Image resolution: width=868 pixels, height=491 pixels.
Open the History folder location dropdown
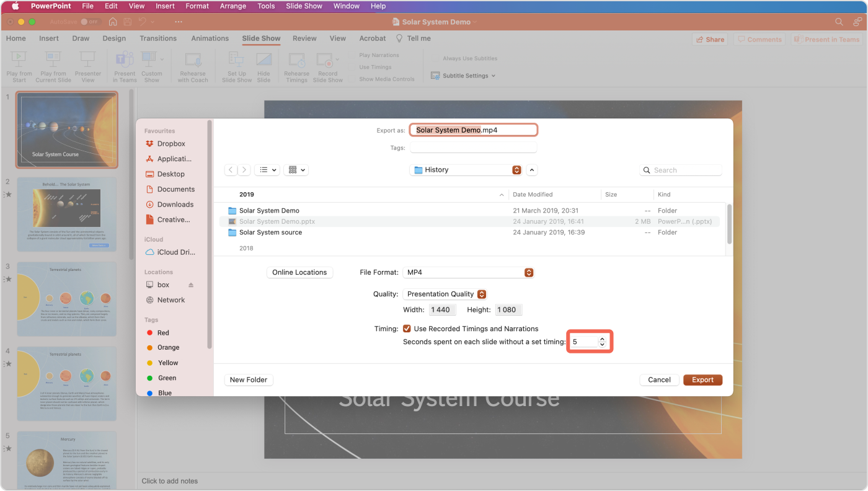click(x=466, y=170)
